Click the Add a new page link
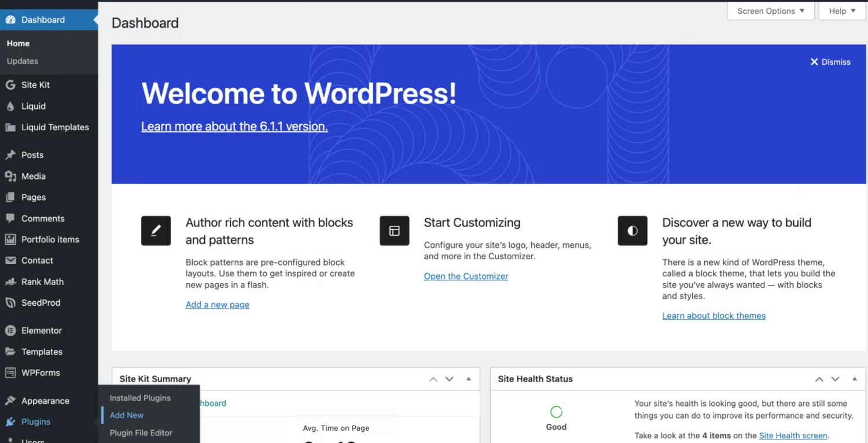 pyautogui.click(x=218, y=305)
